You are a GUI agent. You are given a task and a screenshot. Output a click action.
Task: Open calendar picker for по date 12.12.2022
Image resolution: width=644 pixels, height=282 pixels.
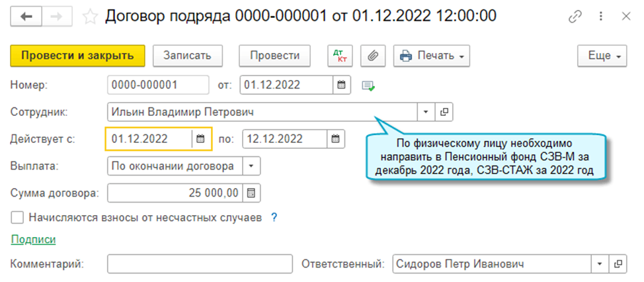tap(335, 139)
